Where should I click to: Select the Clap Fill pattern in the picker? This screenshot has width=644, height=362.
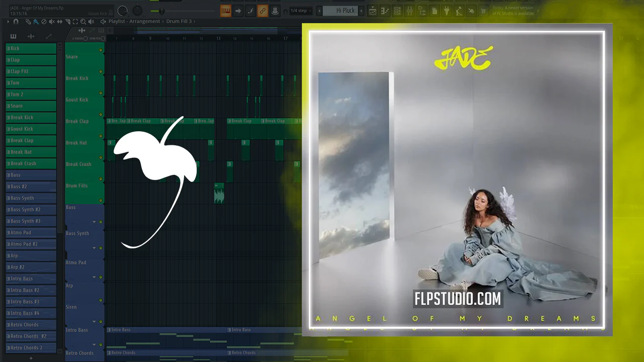(31, 71)
